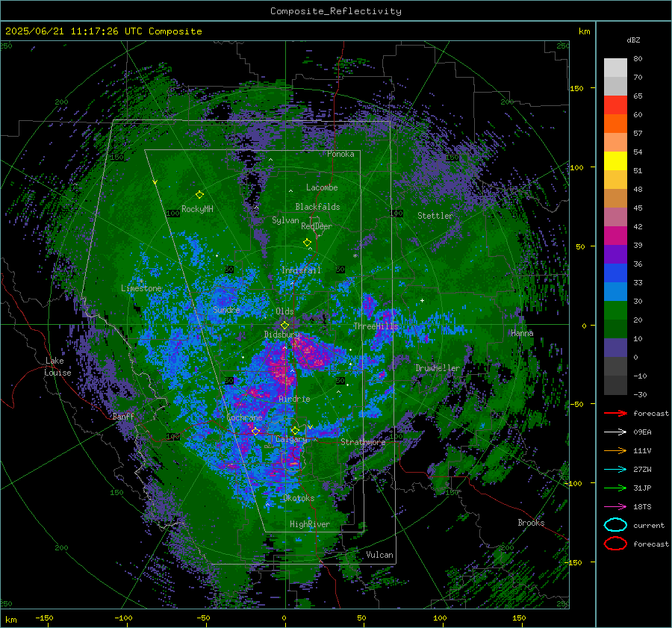This screenshot has width=672, height=628.
Task: Click the red forecast ellipse icon
Action: [615, 544]
